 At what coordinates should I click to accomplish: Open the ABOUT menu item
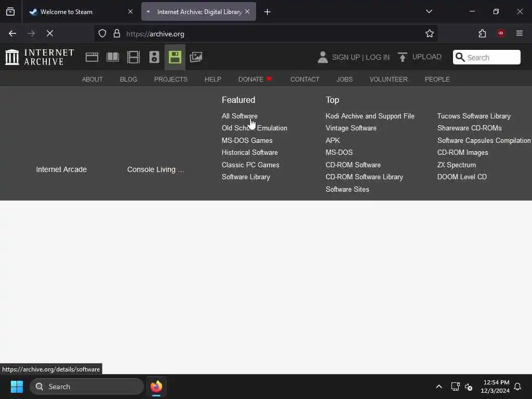(92, 79)
